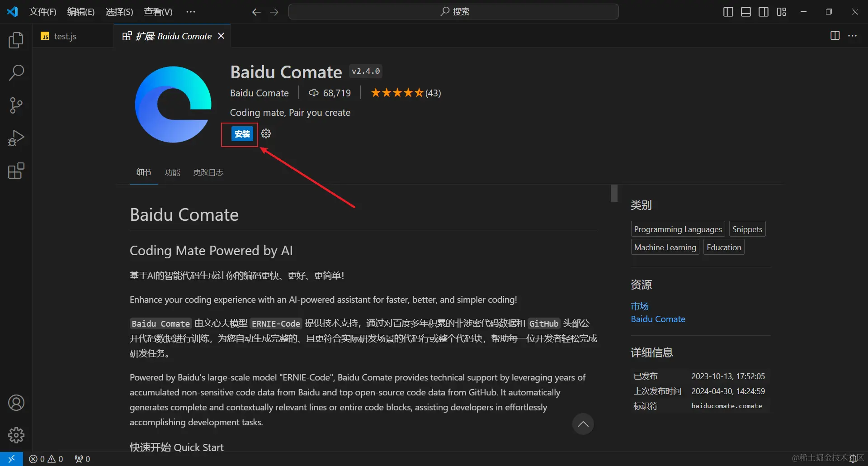Click Baidu Comate publisher name
868x466 pixels.
tap(259, 93)
